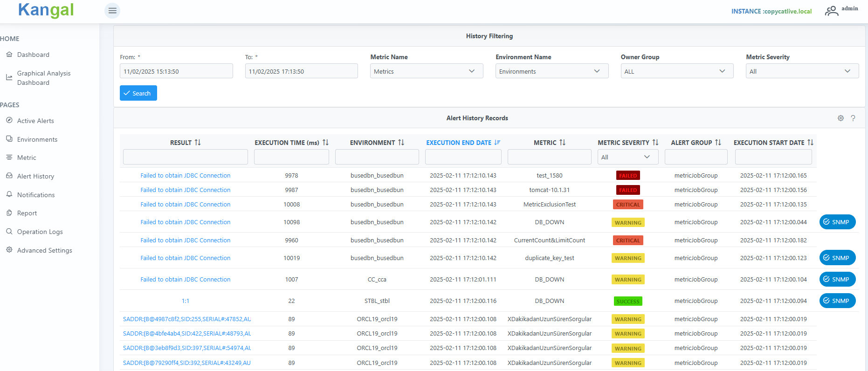Image resolution: width=868 pixels, height=371 pixels.
Task: Open table settings gear icon
Action: tap(840, 118)
